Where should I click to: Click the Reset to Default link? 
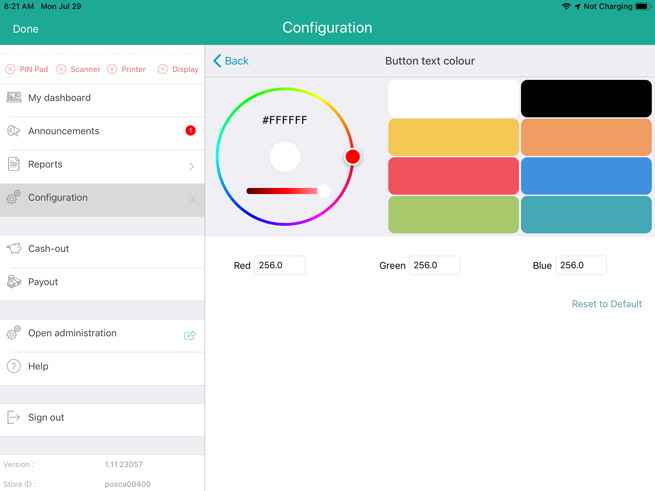tap(607, 304)
